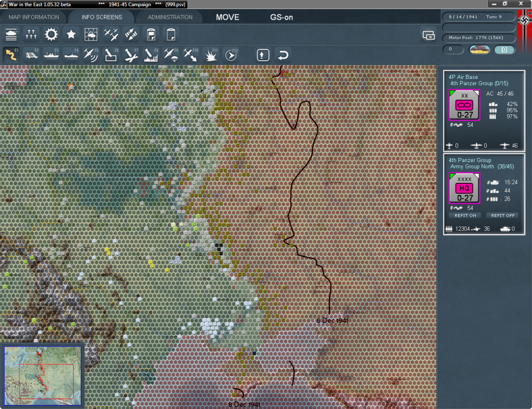
Task: Click the 15:24 value in HQ panel
Action: coord(511,182)
